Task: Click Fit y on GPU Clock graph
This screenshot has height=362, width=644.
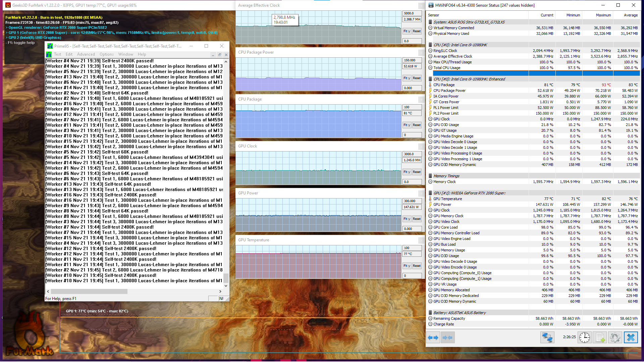Action: point(407,172)
